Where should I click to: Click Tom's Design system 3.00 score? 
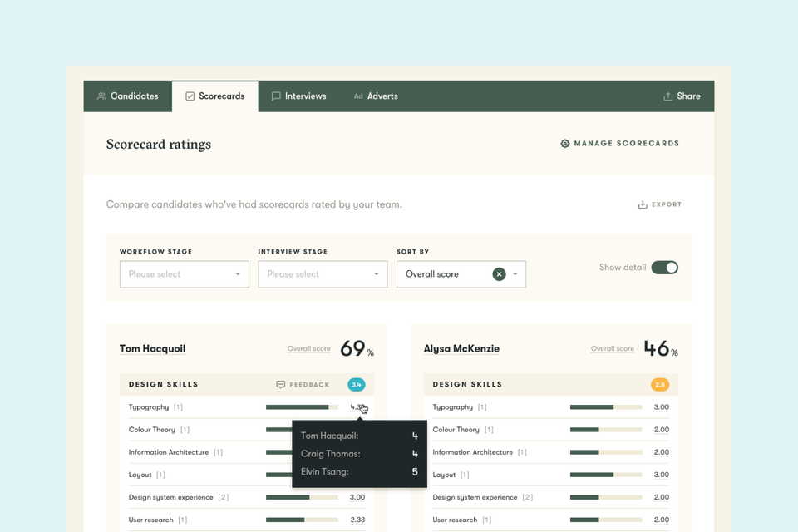pos(357,497)
